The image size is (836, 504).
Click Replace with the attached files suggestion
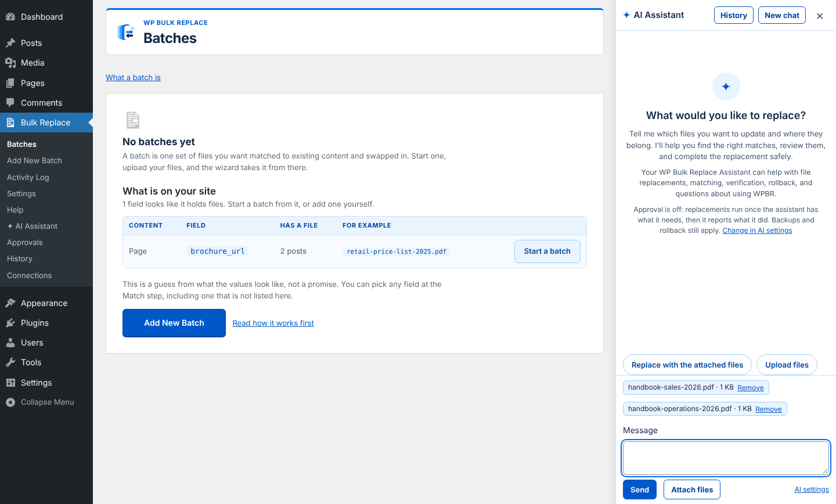click(x=687, y=365)
